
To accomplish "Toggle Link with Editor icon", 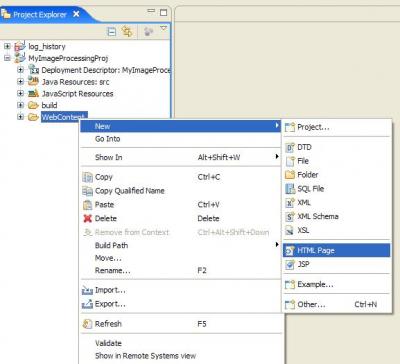I will (x=127, y=31).
